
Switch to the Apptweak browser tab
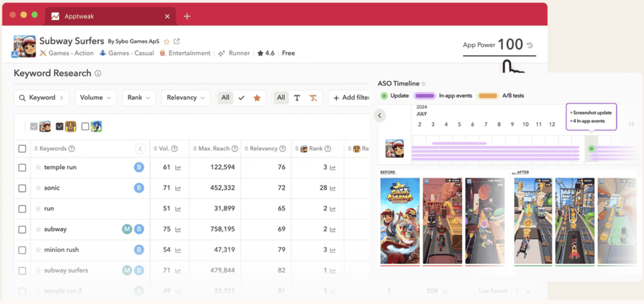tap(110, 17)
